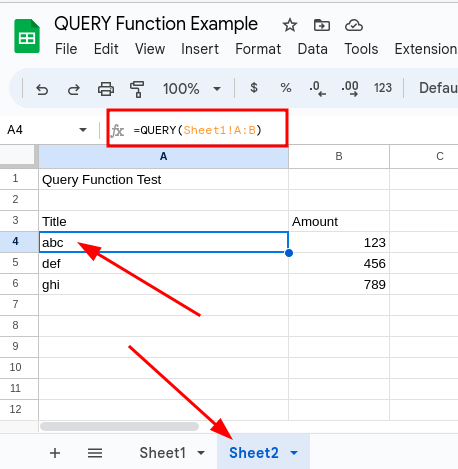The width and height of the screenshot is (458, 469).
Task: Open the Edit menu
Action: [x=106, y=49]
